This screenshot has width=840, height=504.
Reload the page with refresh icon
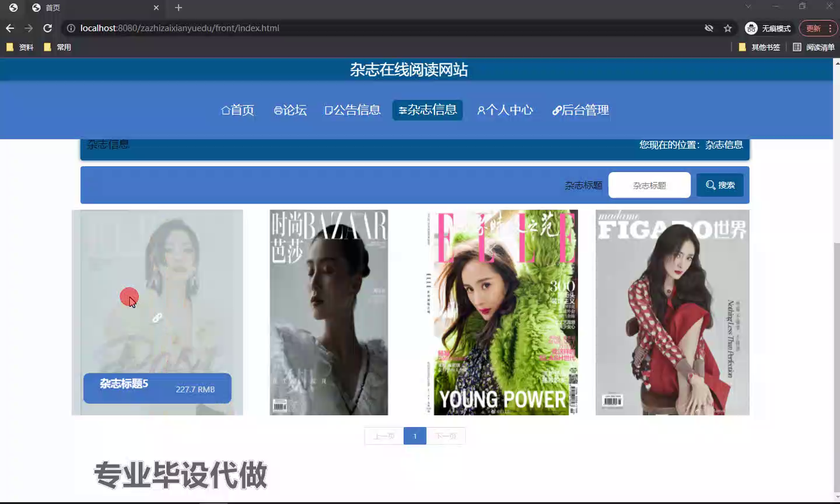point(48,28)
